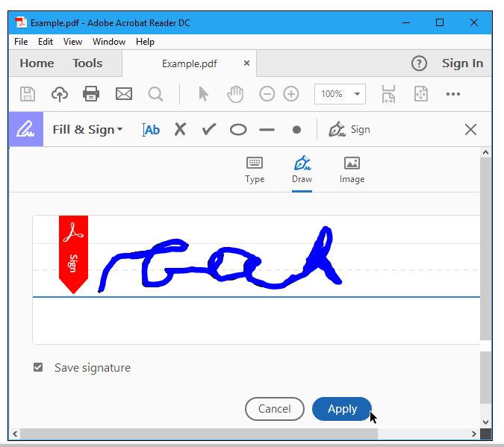Zoom out with the minus circle
Image resolution: width=504 pixels, height=447 pixels.
coord(267,94)
